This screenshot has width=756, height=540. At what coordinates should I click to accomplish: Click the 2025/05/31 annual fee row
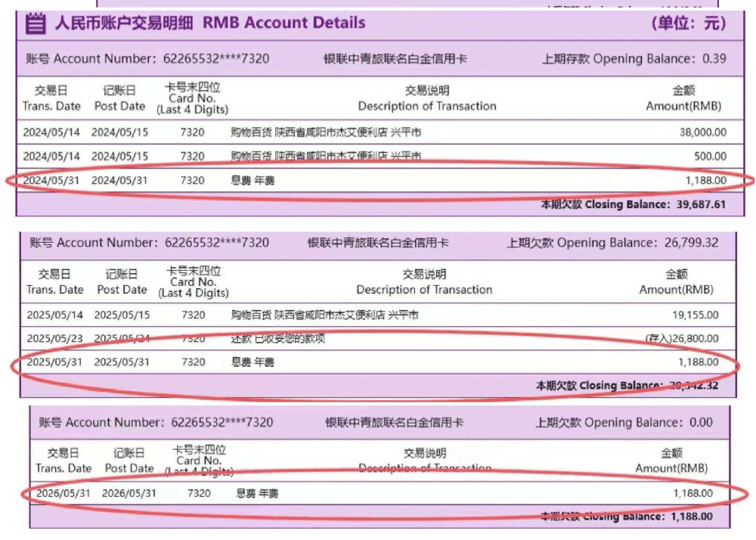point(378,362)
